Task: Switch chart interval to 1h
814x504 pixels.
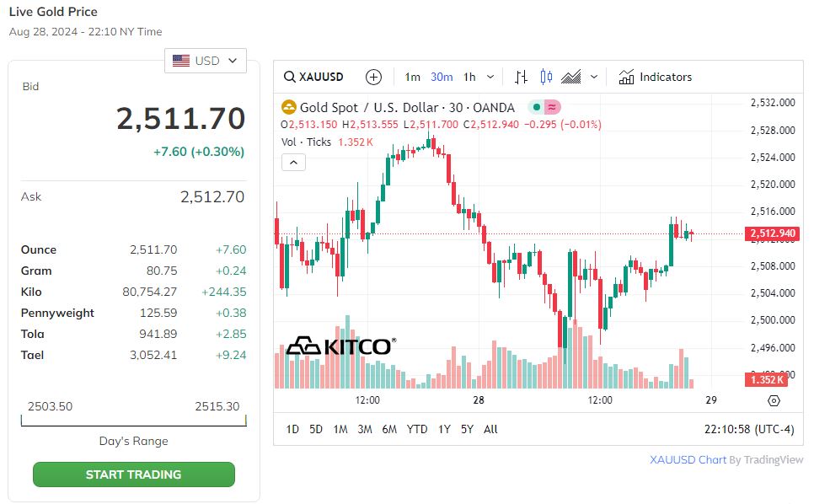Action: point(469,78)
